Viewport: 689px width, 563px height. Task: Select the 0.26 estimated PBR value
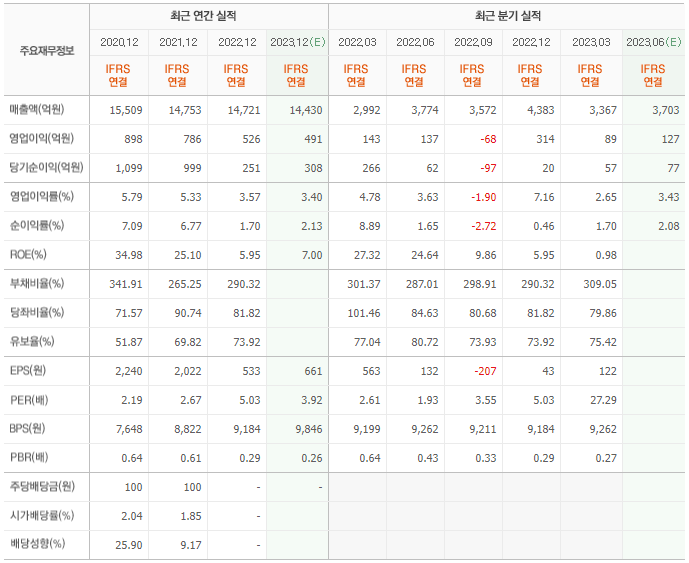coord(312,458)
